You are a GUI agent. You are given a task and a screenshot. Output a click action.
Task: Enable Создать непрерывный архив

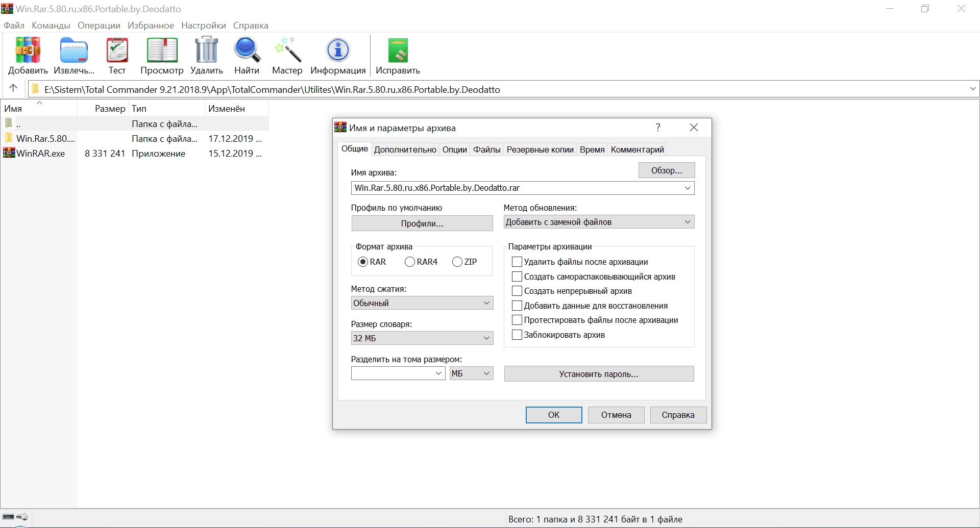pos(517,291)
